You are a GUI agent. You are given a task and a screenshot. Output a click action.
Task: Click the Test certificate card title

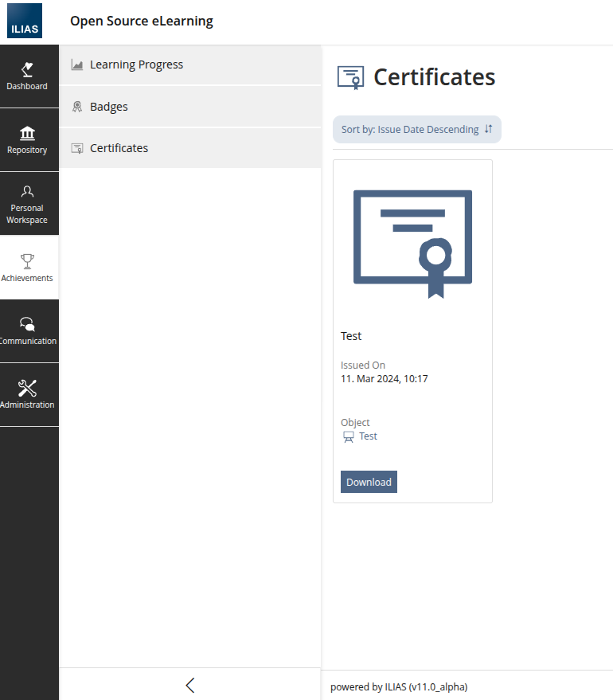351,336
